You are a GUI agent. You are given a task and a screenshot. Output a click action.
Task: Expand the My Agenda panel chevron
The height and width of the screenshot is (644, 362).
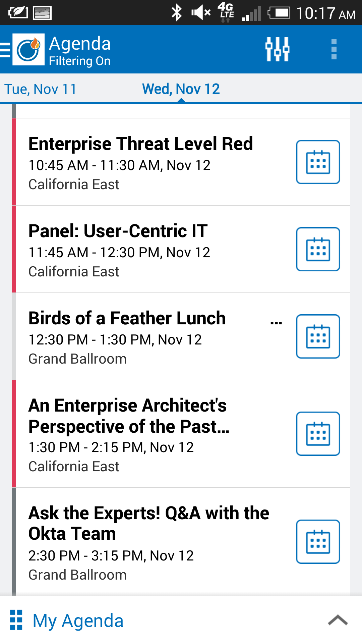[338, 620]
